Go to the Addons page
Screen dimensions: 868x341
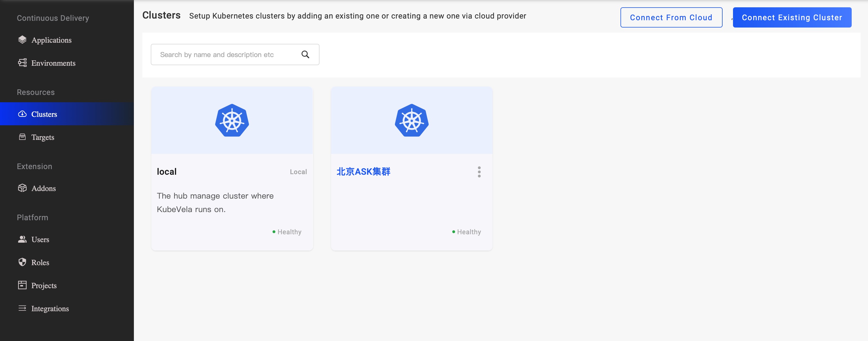[x=44, y=188]
